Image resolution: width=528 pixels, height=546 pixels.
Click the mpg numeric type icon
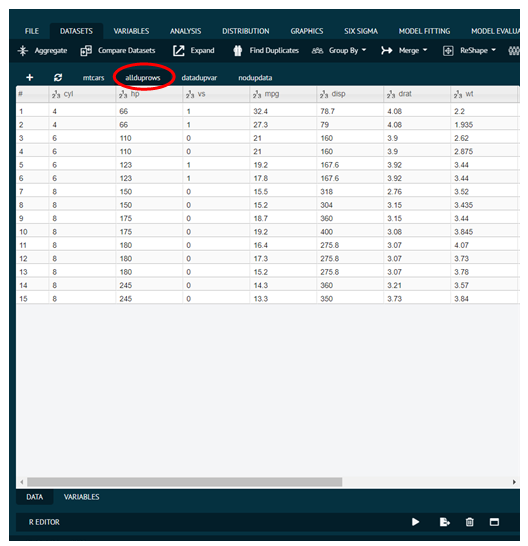[257, 94]
